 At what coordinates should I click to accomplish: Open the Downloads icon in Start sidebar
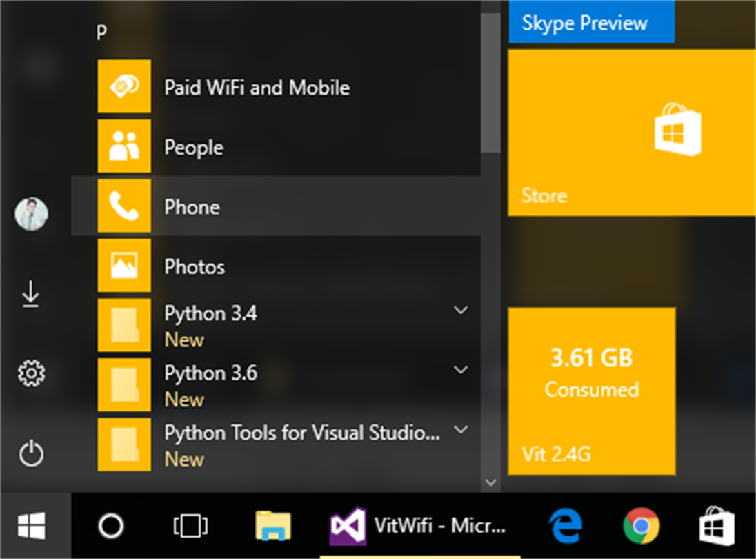coord(31,294)
